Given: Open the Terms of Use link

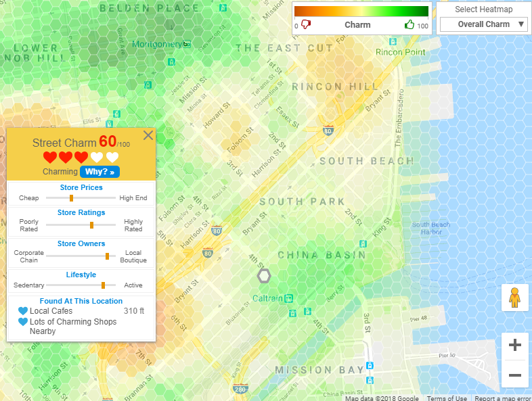Looking at the screenshot, I should (x=446, y=398).
